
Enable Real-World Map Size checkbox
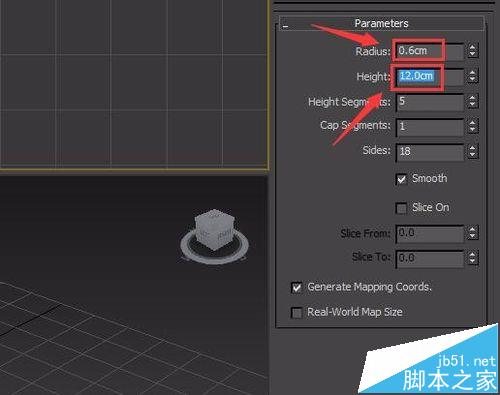(x=297, y=313)
